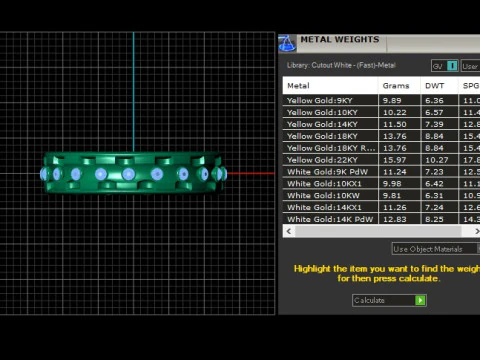
Task: Open the Use Object Materials dropdown
Action: tap(436, 249)
